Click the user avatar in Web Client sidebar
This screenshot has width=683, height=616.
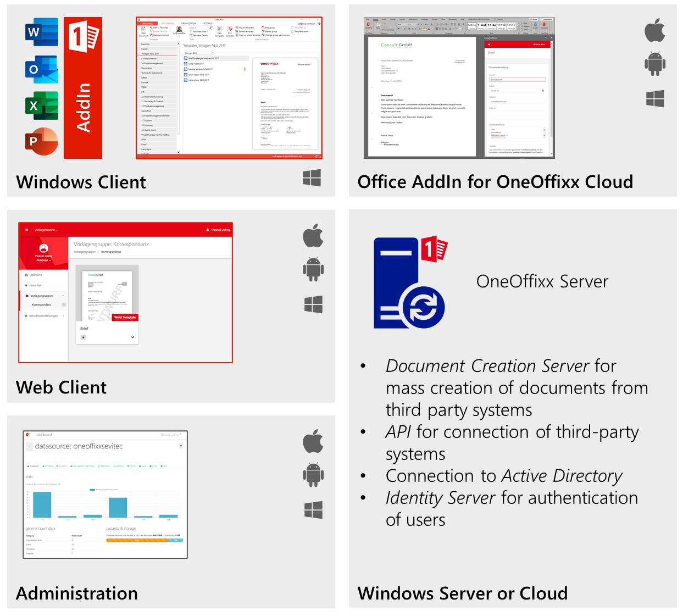coord(43,248)
